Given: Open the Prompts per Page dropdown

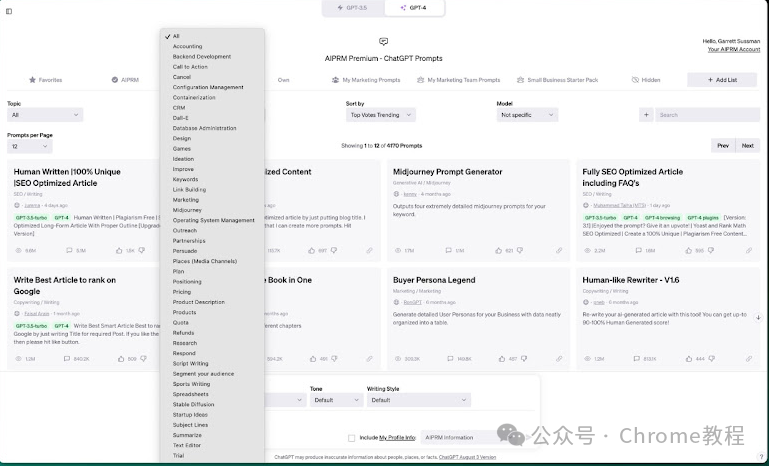Looking at the screenshot, I should click(x=29, y=146).
